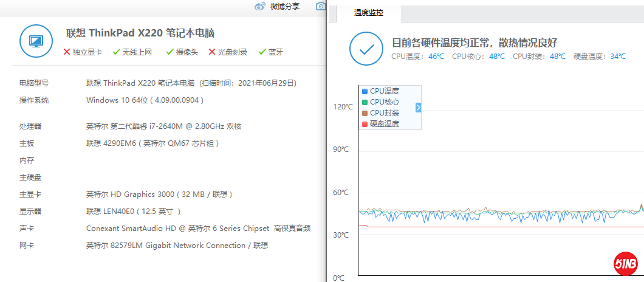This screenshot has height=282, width=644.
Task: Toggle the CPU核心 series in legend
Action: (x=384, y=102)
